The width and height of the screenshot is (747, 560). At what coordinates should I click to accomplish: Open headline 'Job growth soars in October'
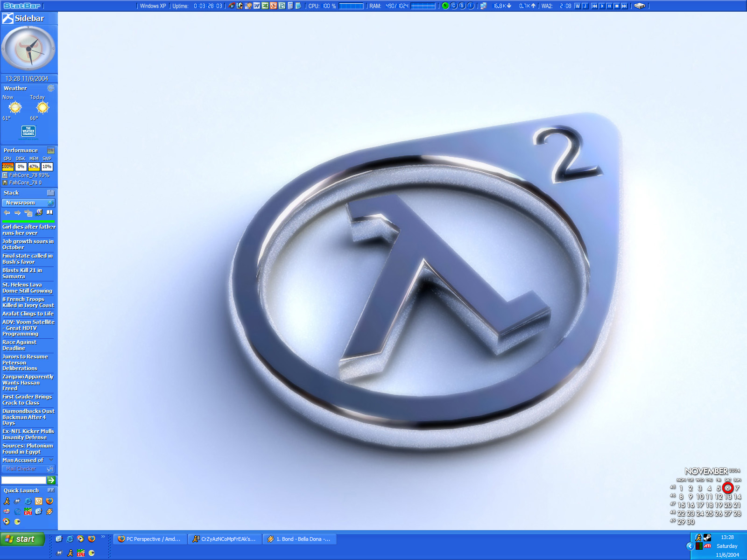[28, 244]
